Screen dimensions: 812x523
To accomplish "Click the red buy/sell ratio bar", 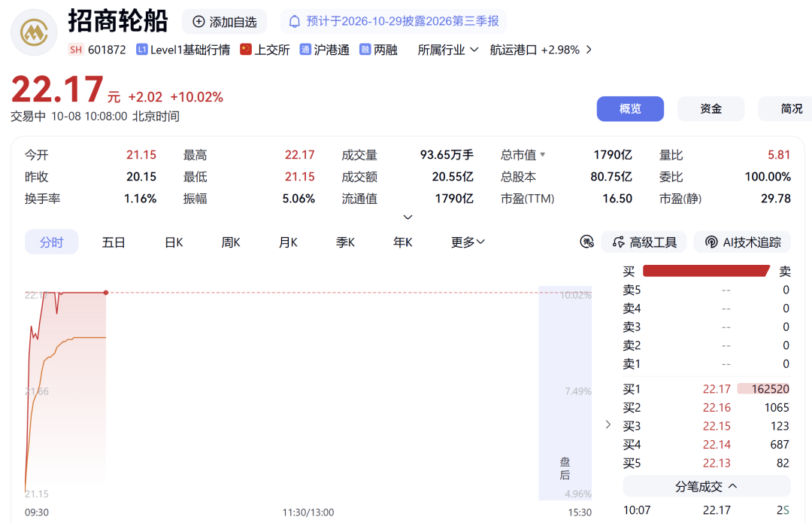I will (x=706, y=271).
